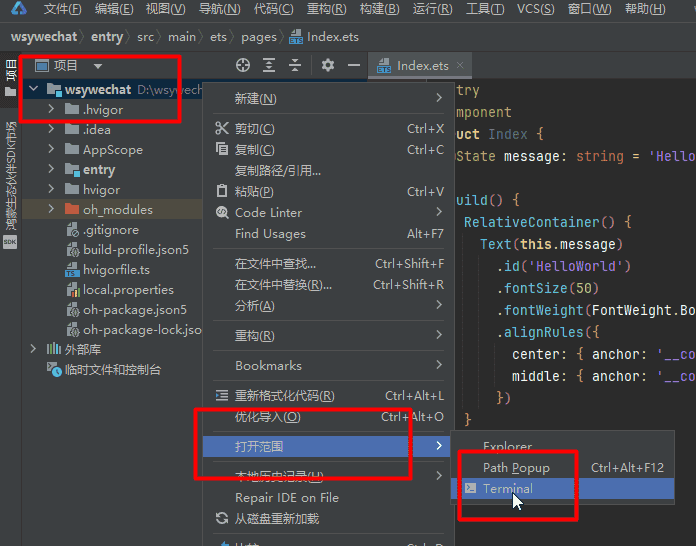The image size is (696, 546).
Task: Open the 重构(R) menu in menu bar
Action: pos(327,9)
